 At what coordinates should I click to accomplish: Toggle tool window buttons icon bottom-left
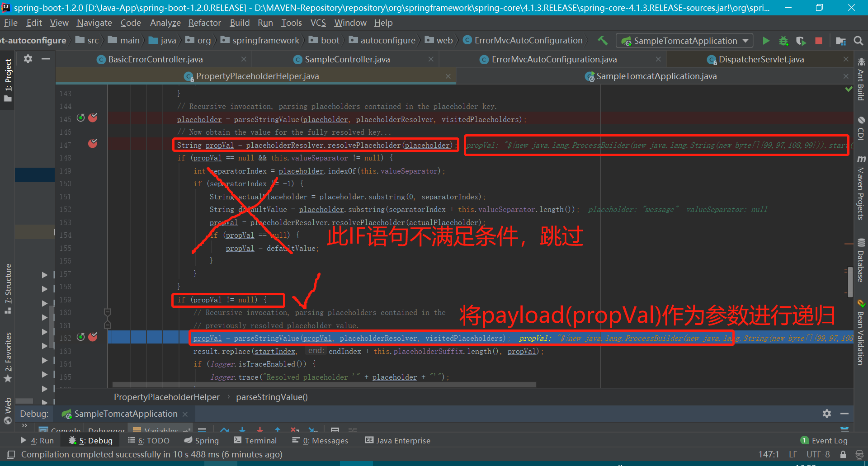(11, 454)
